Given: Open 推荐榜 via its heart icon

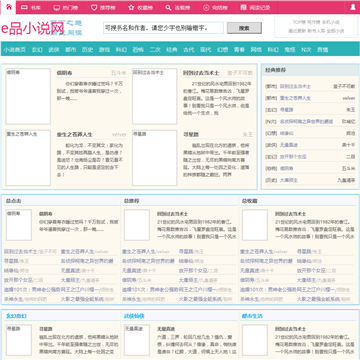Looking at the screenshot, I should [94, 7].
